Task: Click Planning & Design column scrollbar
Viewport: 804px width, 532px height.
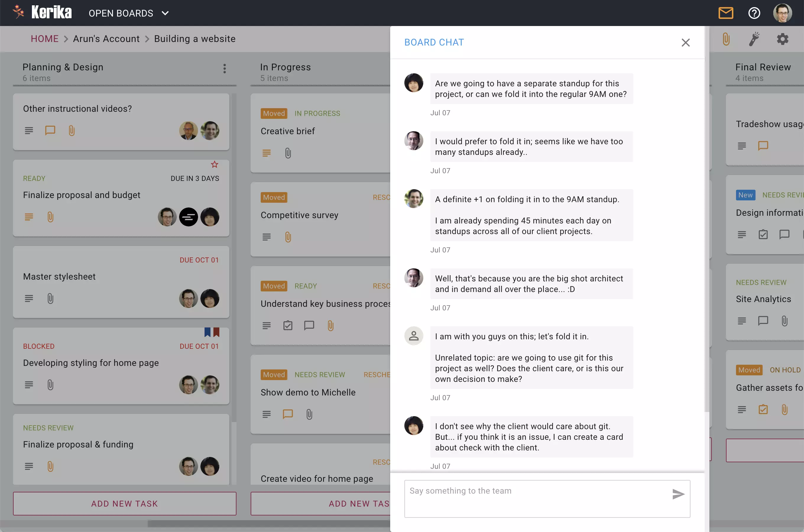Action: tap(234, 258)
